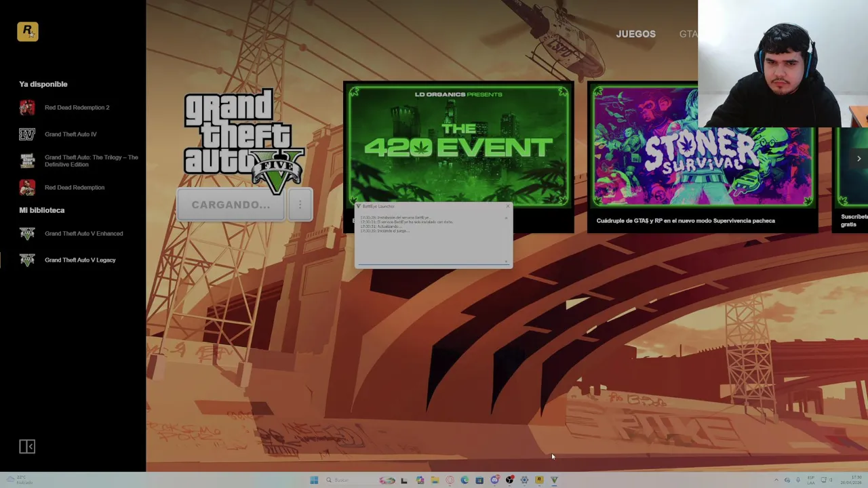Open network status tray icon

824,480
